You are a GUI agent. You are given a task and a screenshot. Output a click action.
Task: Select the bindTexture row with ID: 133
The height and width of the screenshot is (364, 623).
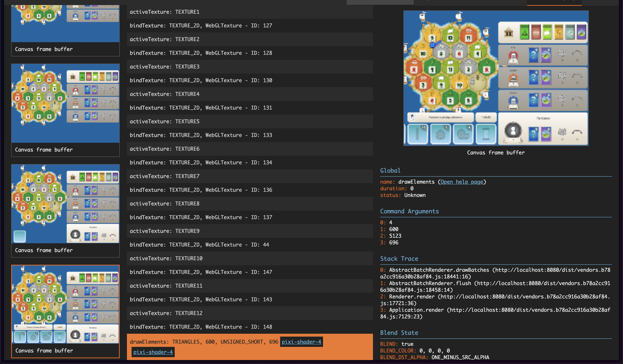250,135
